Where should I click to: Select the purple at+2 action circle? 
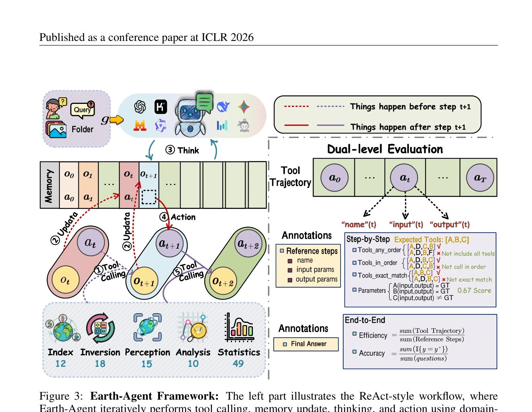point(249,244)
